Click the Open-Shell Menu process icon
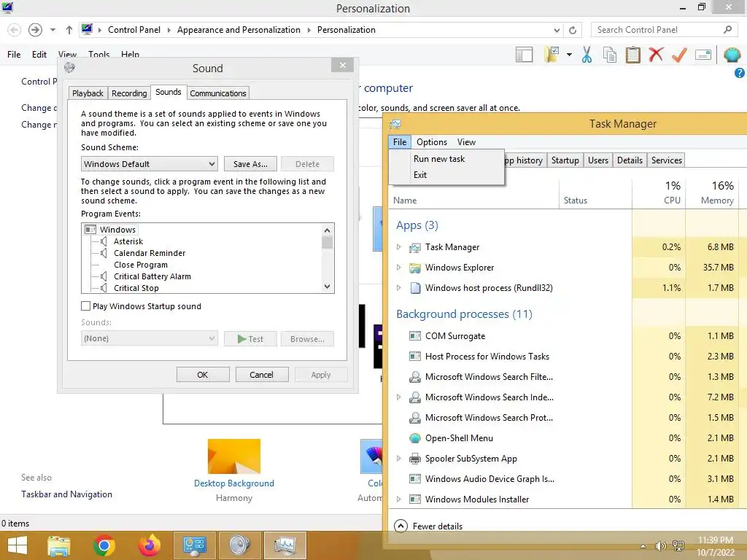The image size is (747, 560). 415,438
